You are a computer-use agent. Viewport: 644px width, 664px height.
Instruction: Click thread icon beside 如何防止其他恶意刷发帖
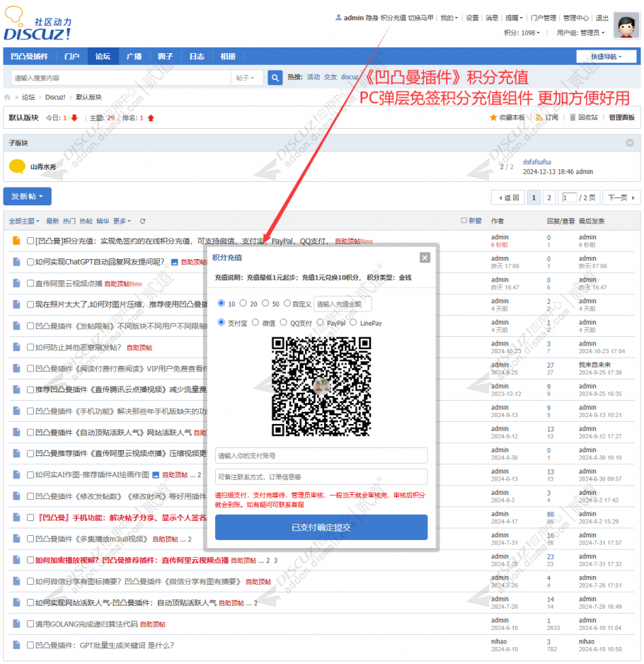[16, 347]
